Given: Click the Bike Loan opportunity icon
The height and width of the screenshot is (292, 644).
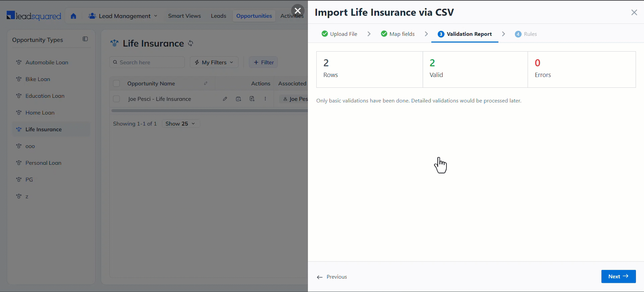Looking at the screenshot, I should [19, 79].
